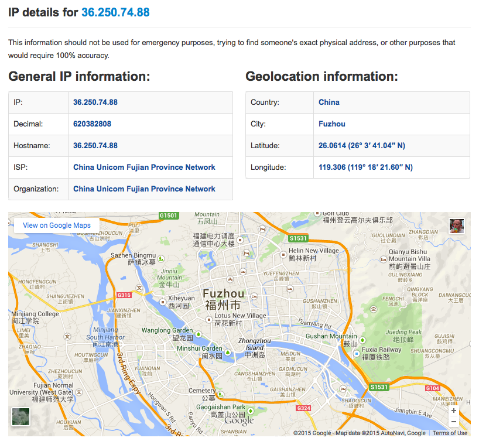Select Fujian Normal University school icon
Viewport: 479px width, 448px height.
79,392
